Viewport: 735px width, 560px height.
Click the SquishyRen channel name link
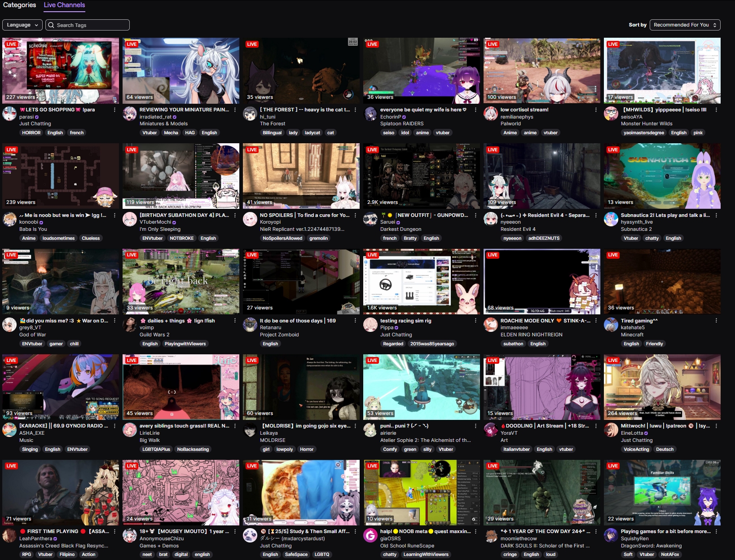tap(635, 538)
